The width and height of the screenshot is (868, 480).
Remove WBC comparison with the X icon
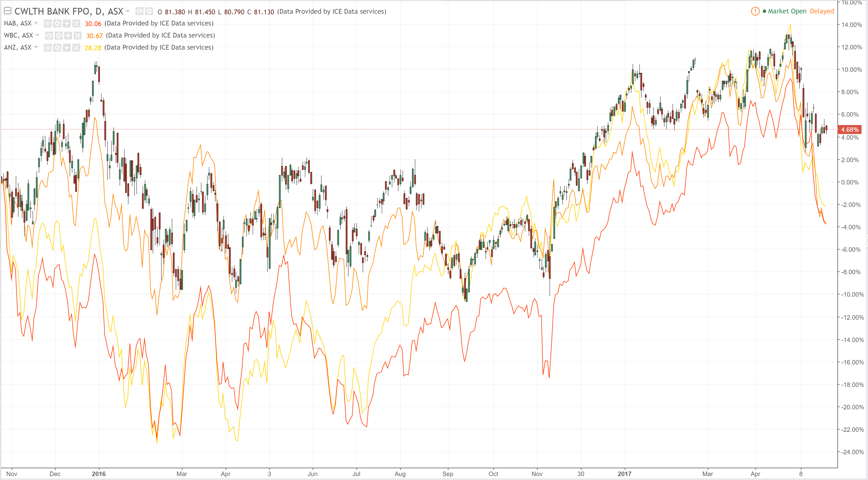coord(78,36)
